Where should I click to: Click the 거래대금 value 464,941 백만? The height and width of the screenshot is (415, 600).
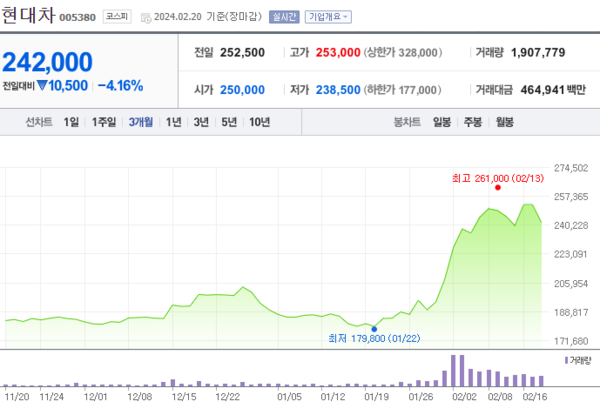[x=553, y=90]
